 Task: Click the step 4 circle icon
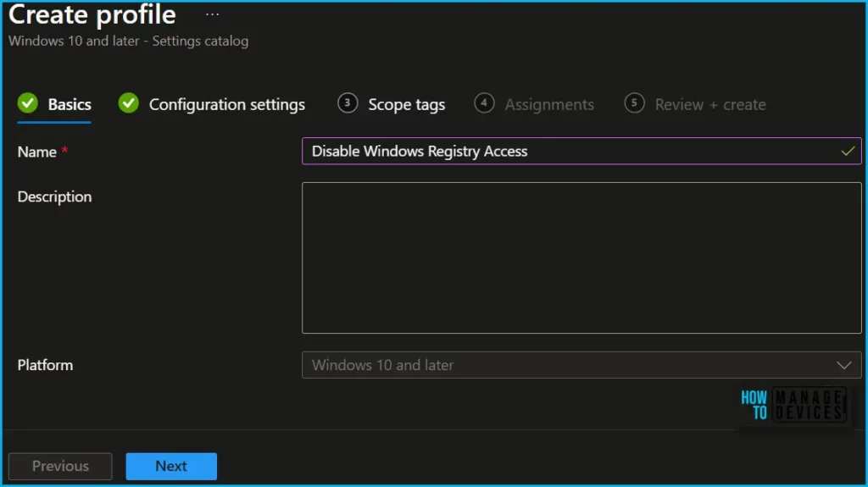point(484,103)
